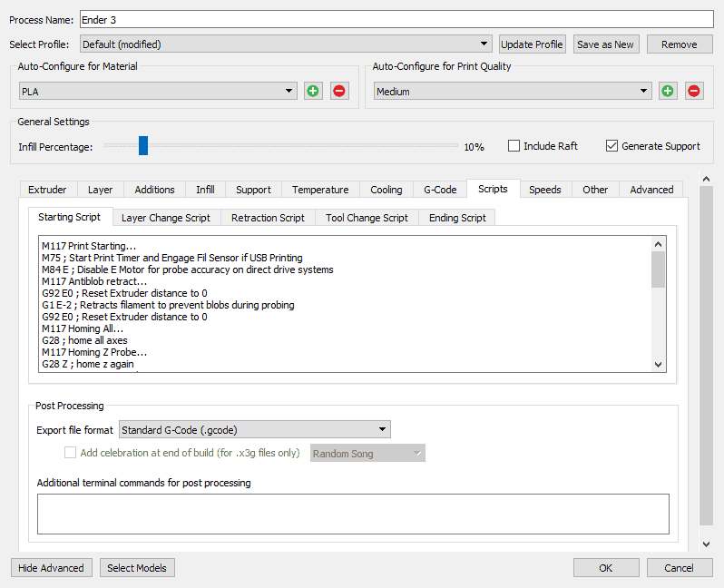Open the PLA material dropdown

pyautogui.click(x=158, y=91)
